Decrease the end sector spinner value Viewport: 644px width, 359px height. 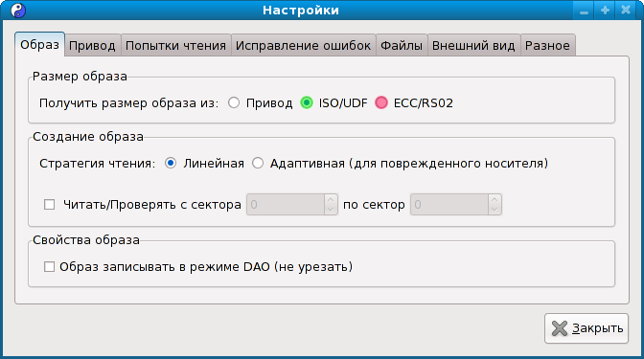[494, 210]
